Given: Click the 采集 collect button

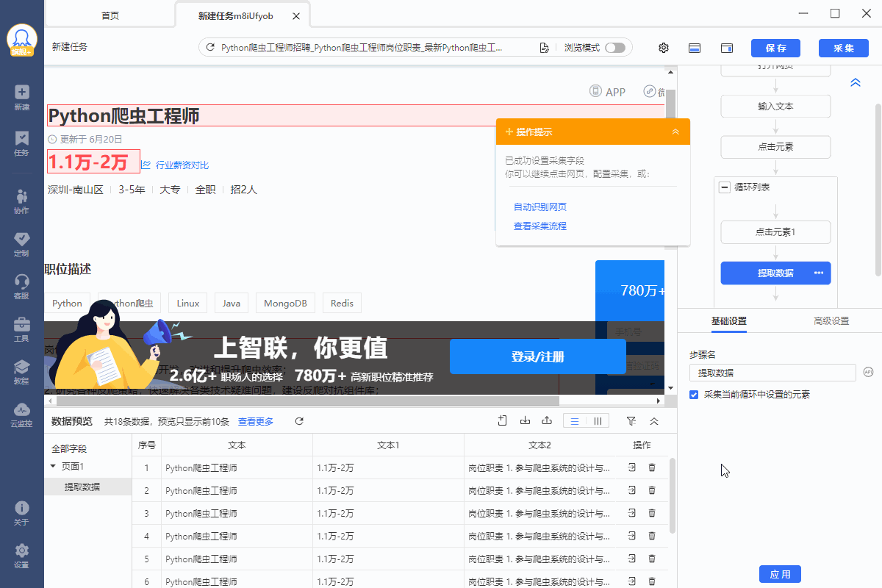Looking at the screenshot, I should click(x=843, y=48).
